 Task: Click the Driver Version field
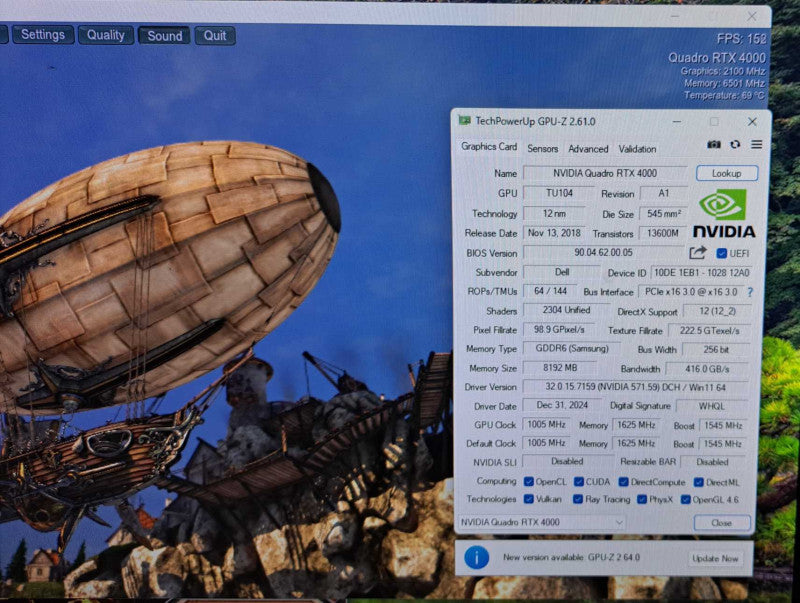[x=636, y=387]
